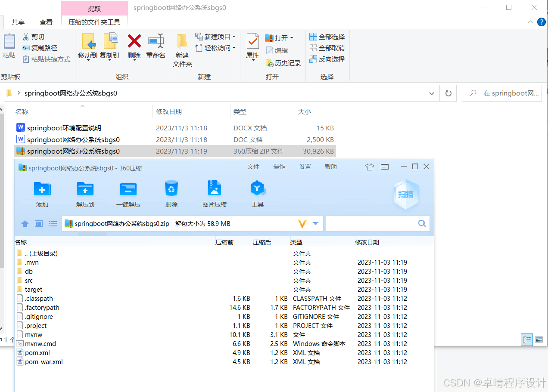Click 全部取消 select none in the ribbon

tap(327, 48)
